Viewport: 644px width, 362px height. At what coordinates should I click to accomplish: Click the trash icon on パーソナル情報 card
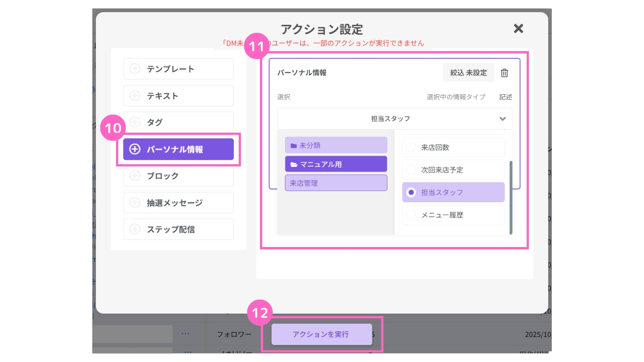point(504,73)
